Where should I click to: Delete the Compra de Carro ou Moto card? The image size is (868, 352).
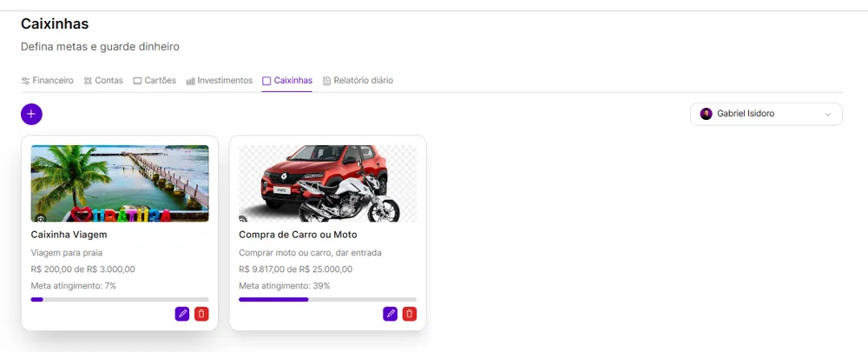[x=410, y=314]
